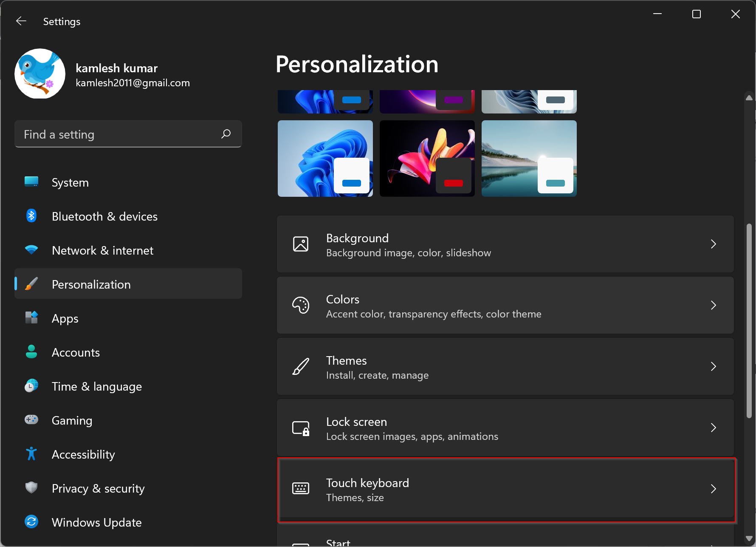
Task: Click the Time & language clock icon
Action: [x=31, y=386]
